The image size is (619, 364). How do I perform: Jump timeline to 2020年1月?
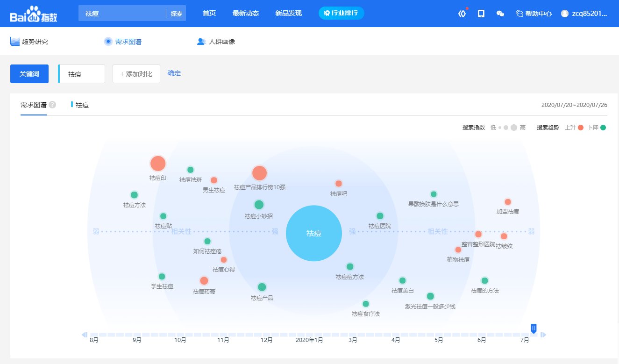coord(309,340)
